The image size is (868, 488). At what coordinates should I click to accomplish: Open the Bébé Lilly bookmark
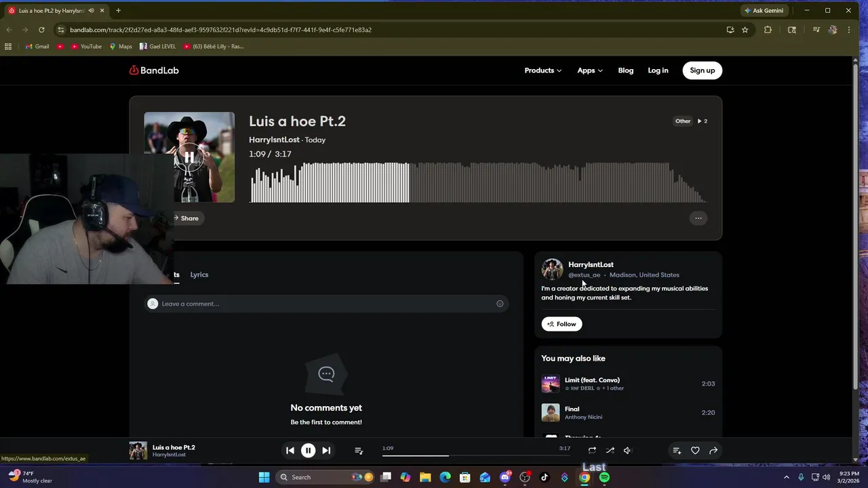pos(214,47)
